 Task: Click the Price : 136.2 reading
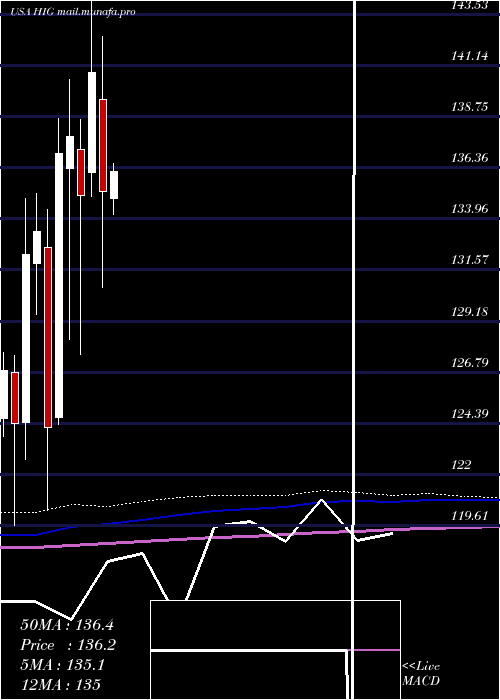coord(68,645)
